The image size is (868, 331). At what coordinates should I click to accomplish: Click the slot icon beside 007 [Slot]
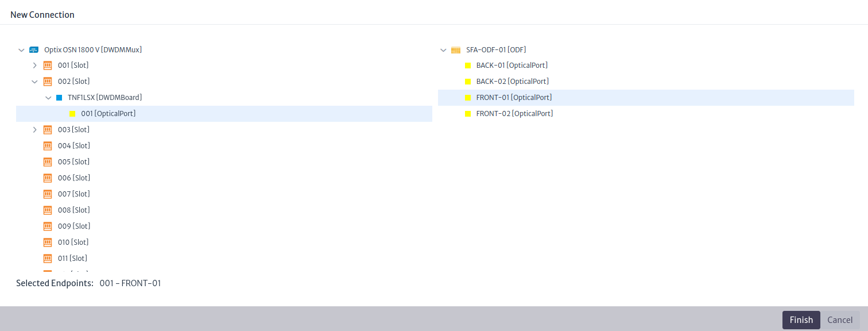tap(48, 194)
